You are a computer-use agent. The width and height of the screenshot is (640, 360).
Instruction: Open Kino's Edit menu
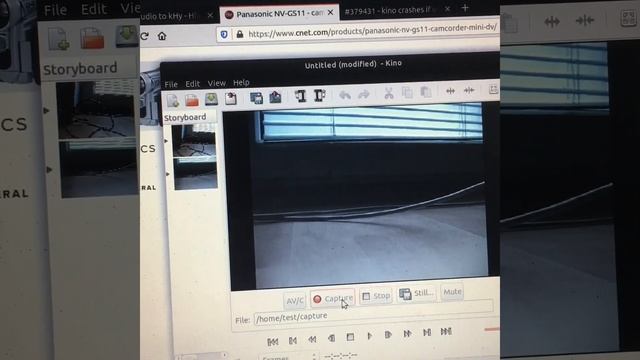click(x=192, y=84)
